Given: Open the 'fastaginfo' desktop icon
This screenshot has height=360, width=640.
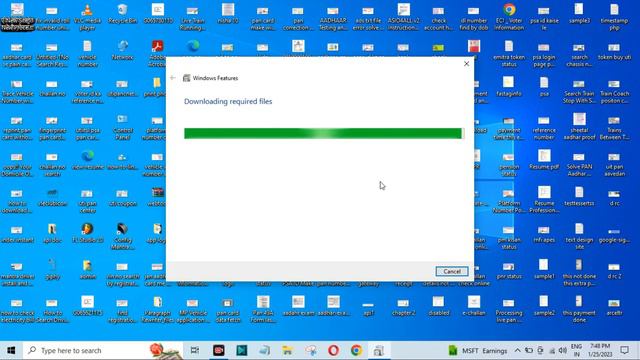Looking at the screenshot, I should [x=509, y=87].
